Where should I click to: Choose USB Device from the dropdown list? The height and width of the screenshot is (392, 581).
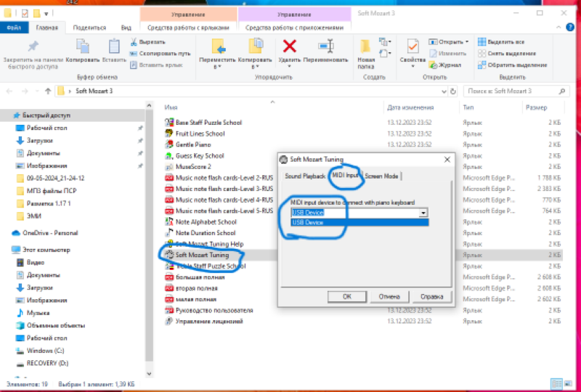pyautogui.click(x=359, y=222)
